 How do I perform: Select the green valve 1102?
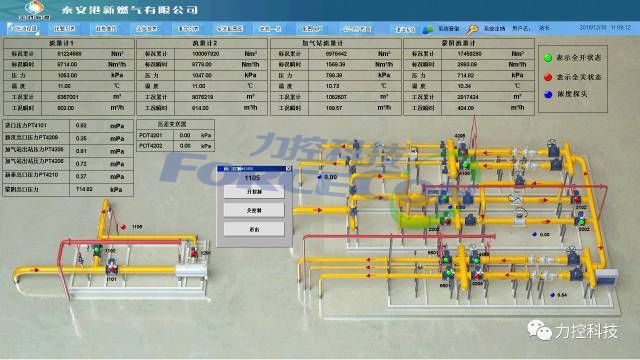97,249
